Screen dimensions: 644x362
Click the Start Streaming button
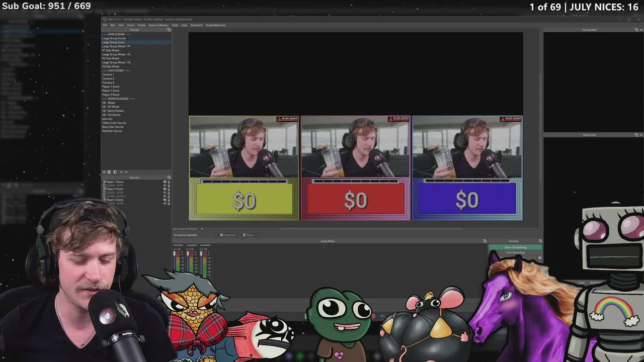point(515,247)
